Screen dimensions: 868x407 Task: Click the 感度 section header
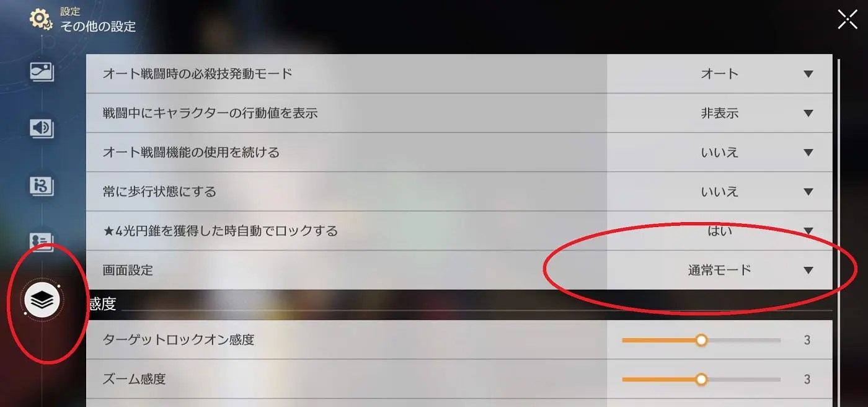point(103,303)
